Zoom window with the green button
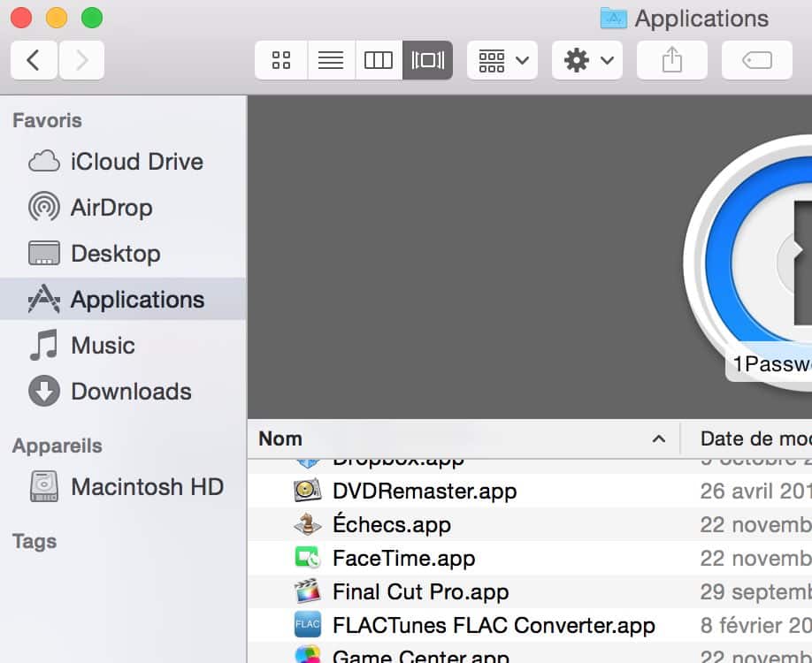Screen dimensions: 812x663 92,18
